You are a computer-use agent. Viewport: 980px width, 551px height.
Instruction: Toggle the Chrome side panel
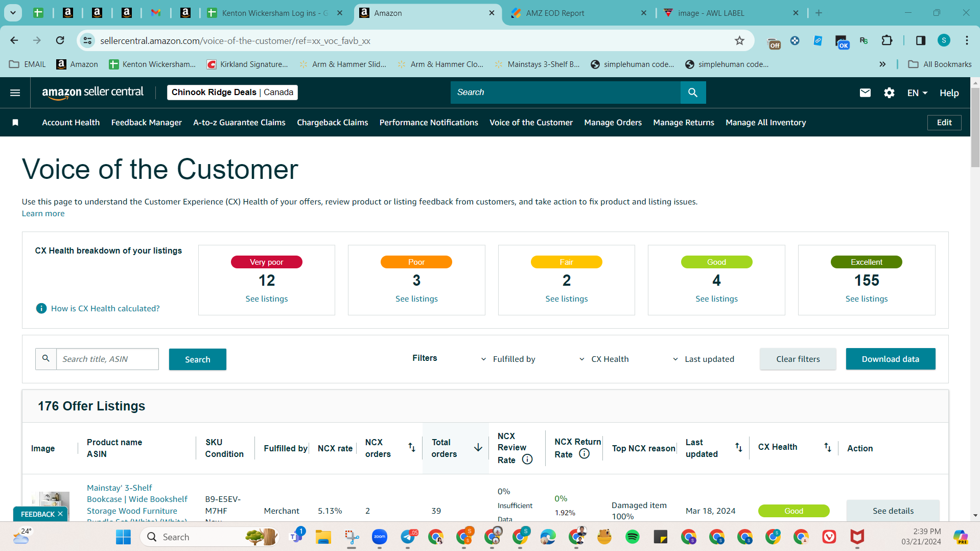pyautogui.click(x=921, y=40)
